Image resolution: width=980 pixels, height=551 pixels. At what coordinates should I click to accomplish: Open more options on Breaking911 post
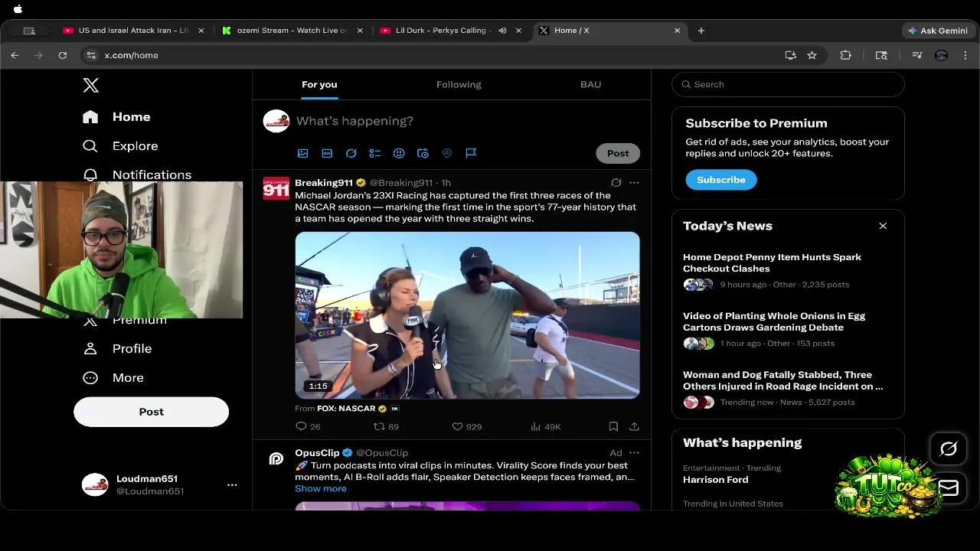pyautogui.click(x=634, y=183)
